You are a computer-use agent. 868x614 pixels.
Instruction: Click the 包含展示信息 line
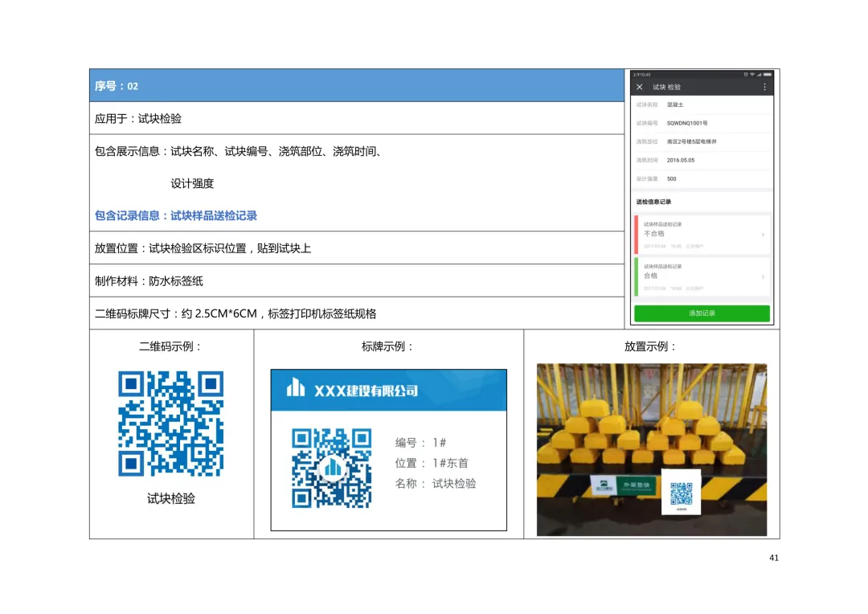click(x=238, y=151)
